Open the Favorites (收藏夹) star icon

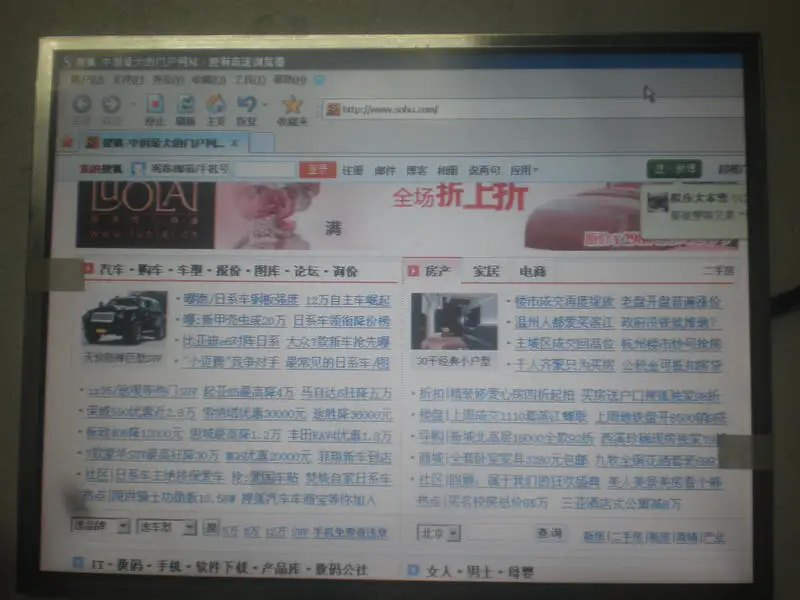pos(292,105)
